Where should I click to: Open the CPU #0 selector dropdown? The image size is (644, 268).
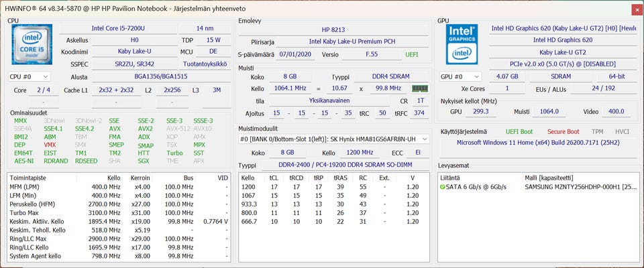(29, 77)
